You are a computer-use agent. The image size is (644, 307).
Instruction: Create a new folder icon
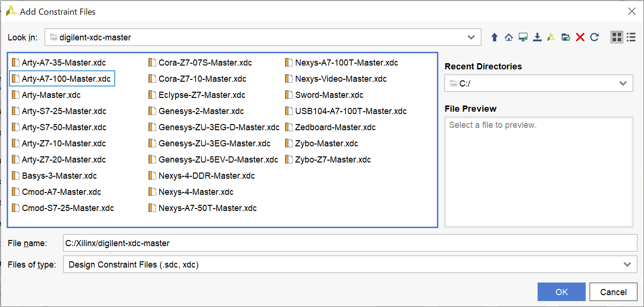point(565,37)
